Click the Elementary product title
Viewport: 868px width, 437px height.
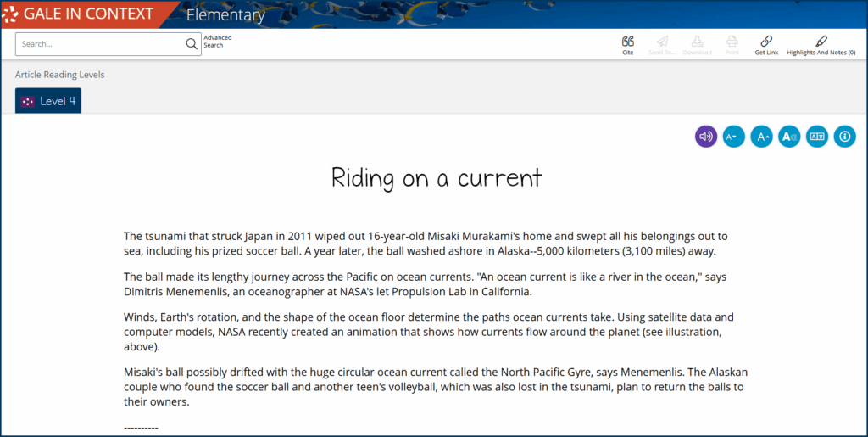[x=225, y=15]
